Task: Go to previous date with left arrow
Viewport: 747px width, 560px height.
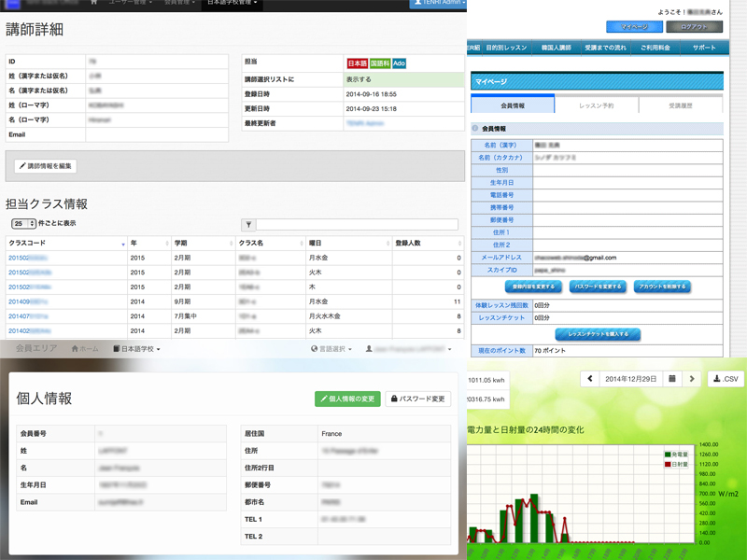Action: pos(590,379)
